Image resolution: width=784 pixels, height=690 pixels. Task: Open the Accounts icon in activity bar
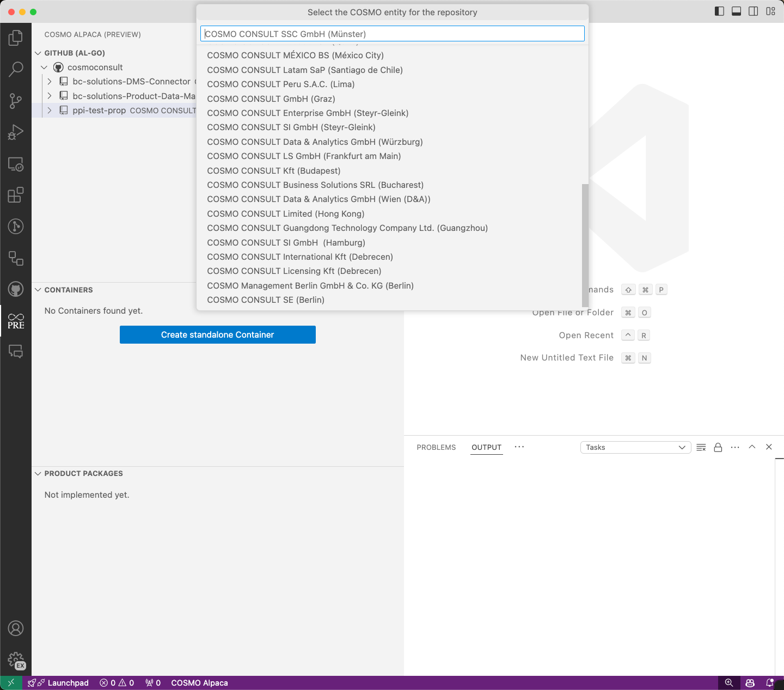(16, 628)
